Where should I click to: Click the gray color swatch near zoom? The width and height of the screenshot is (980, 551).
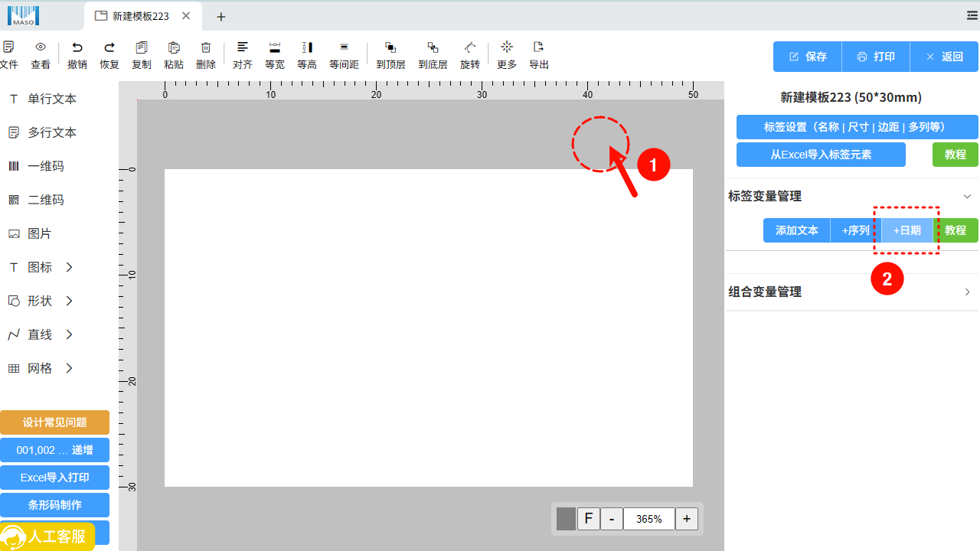pyautogui.click(x=566, y=519)
